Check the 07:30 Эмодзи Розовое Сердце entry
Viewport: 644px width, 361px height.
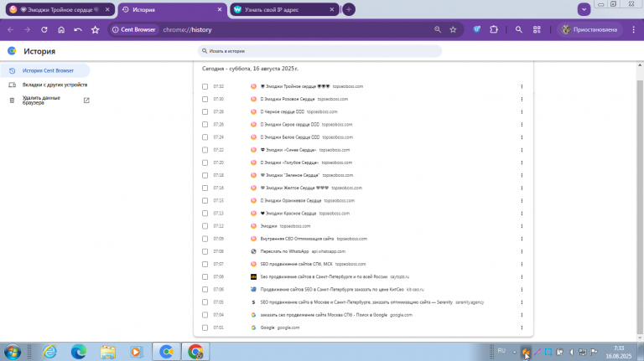tap(205, 100)
